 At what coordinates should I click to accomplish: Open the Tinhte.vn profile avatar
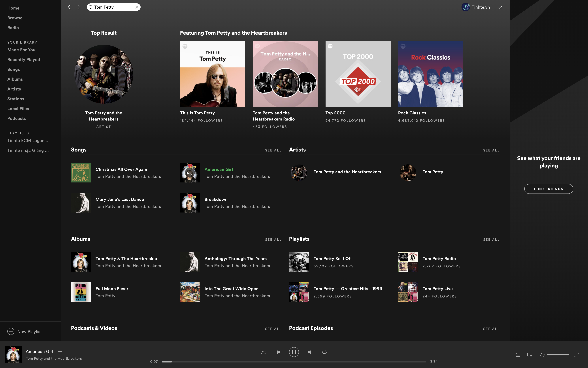click(x=466, y=7)
